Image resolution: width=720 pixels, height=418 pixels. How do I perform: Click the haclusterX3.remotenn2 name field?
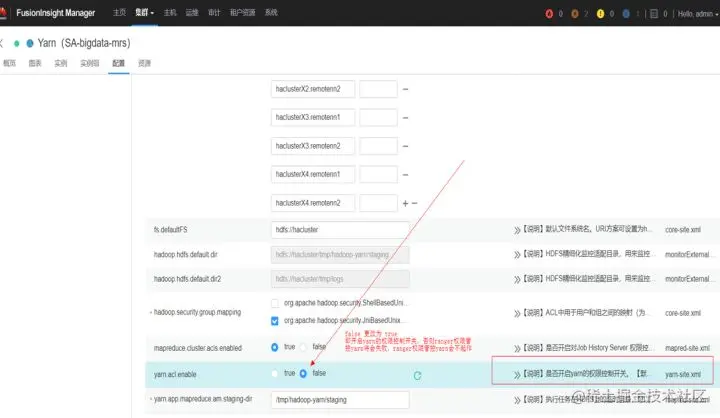pos(313,146)
